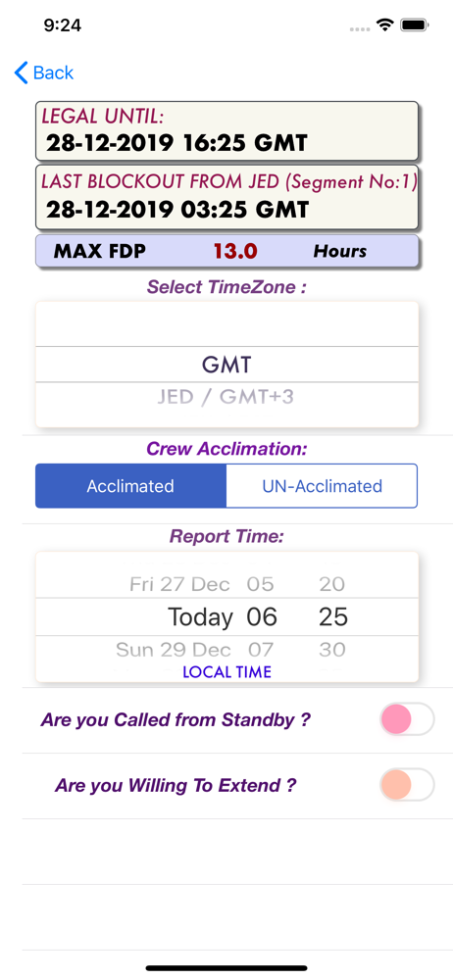Select minute 30 in report time picker
Viewport: 453px width, 980px height.
332,650
